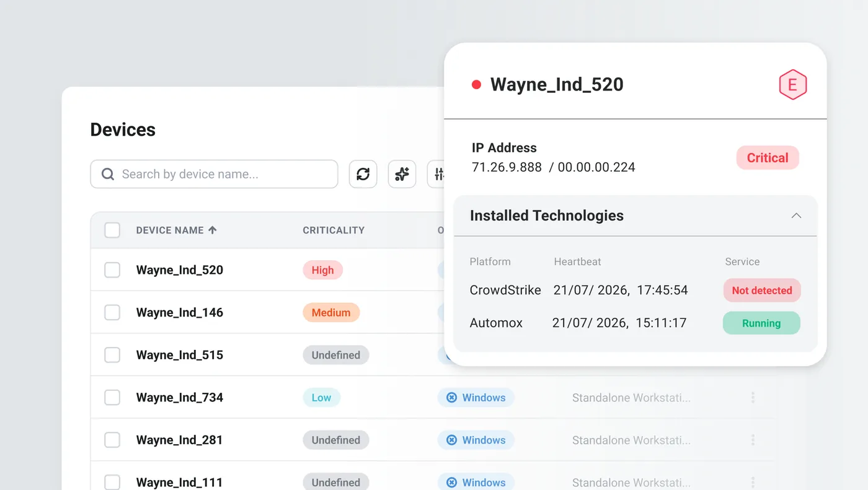
Task: Select the Wayne_Ind_734 checkbox
Action: pyautogui.click(x=112, y=398)
